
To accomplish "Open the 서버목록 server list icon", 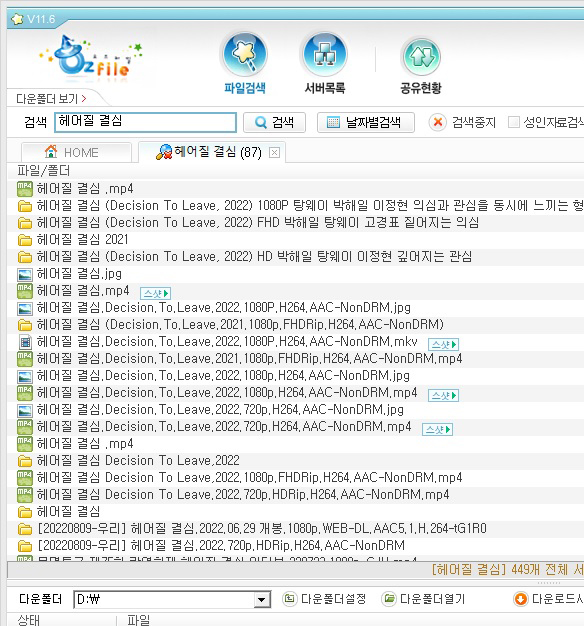I will (x=325, y=55).
